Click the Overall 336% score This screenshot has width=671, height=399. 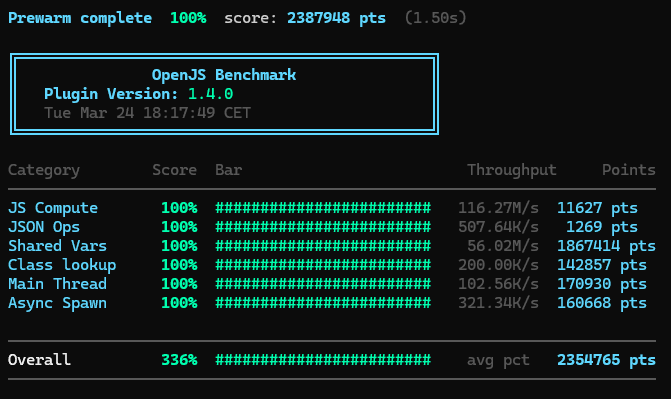[179, 360]
